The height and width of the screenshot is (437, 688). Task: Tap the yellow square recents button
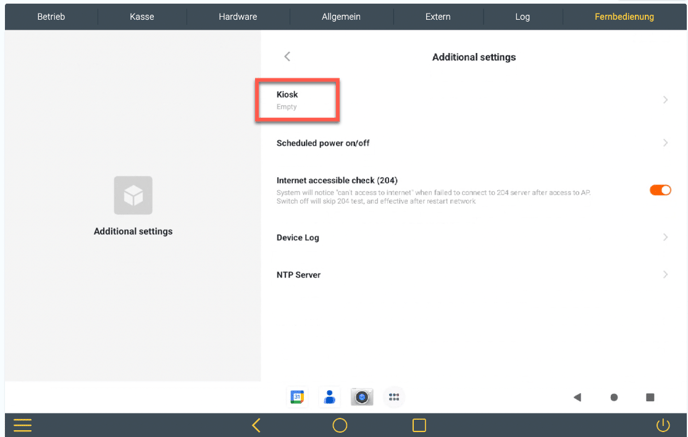pyautogui.click(x=419, y=425)
